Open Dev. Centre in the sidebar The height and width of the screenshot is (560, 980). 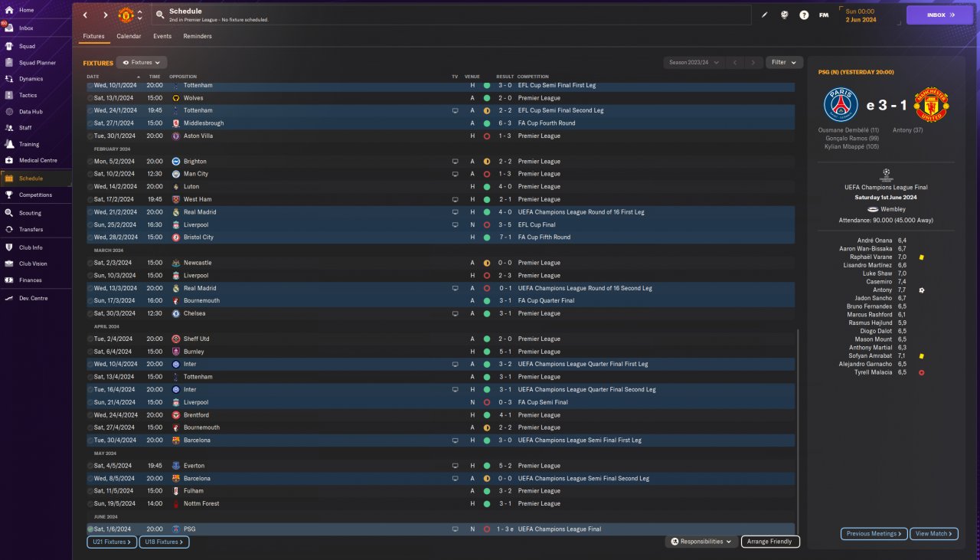(x=35, y=298)
